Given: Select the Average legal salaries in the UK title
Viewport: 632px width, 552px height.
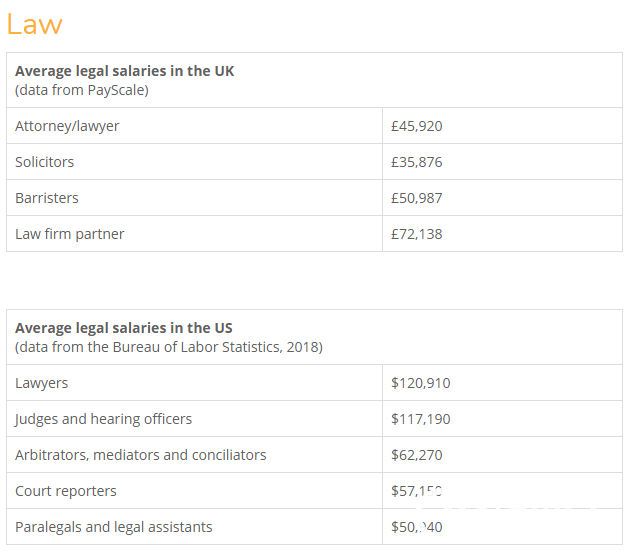Looking at the screenshot, I should [x=125, y=71].
